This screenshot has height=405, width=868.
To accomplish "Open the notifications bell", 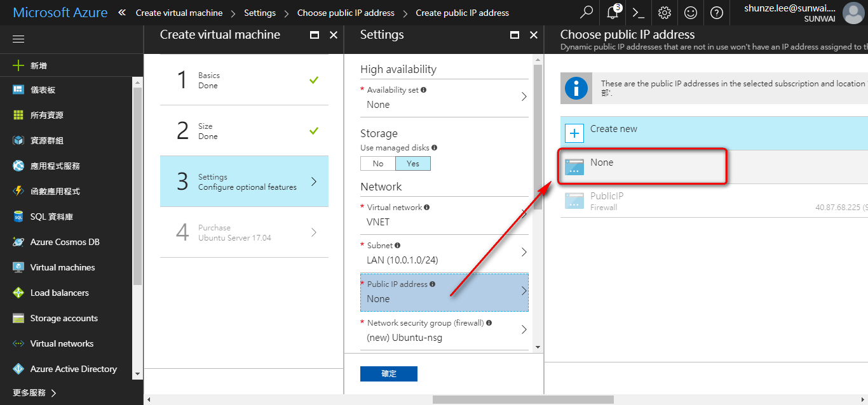I will tap(613, 13).
